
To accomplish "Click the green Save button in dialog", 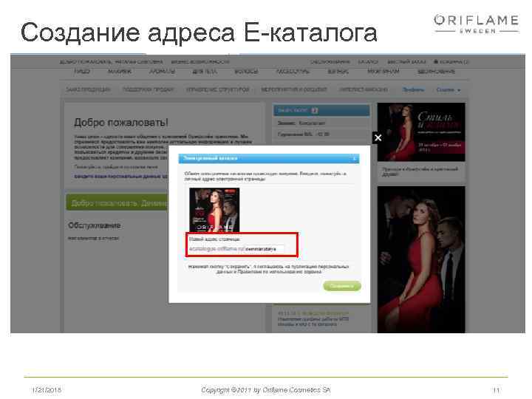I will (x=341, y=286).
